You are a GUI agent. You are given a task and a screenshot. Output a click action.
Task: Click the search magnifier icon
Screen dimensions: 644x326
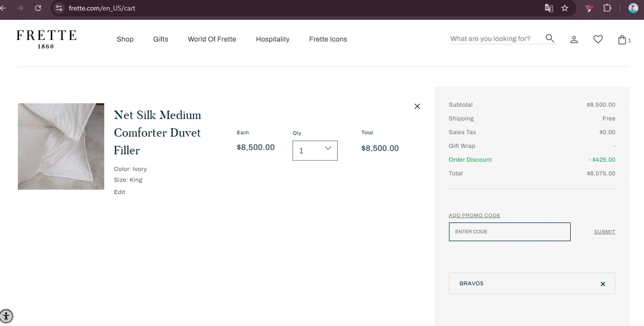click(x=550, y=39)
